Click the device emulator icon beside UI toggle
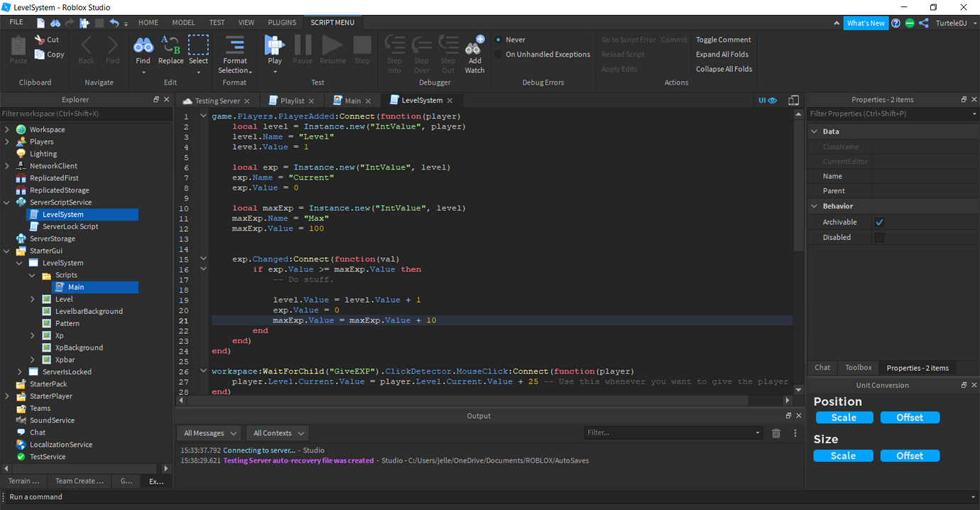 tap(793, 100)
